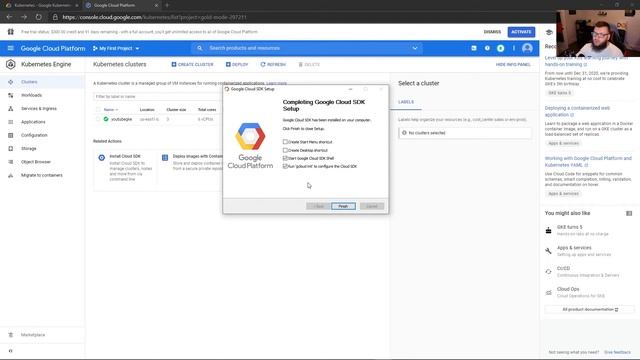This screenshot has height=360, width=640.
Task: Open the youtubegke cluster link
Action: 122,119
